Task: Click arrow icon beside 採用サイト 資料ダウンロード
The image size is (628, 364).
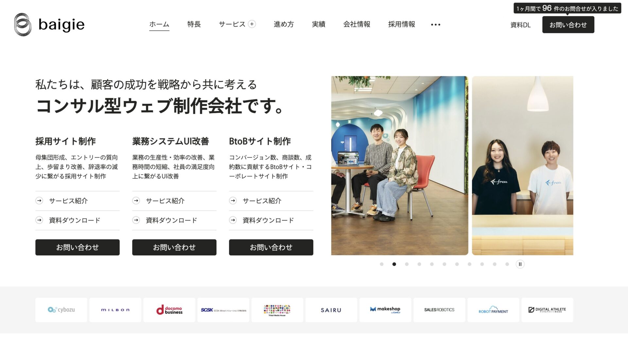Action: click(x=39, y=220)
